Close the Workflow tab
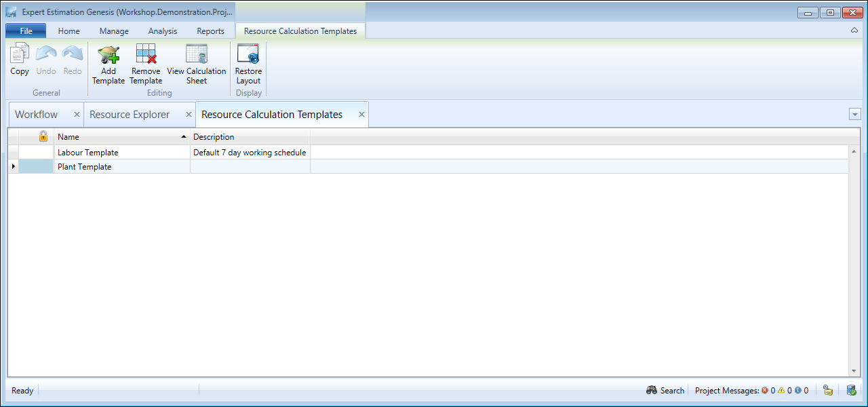The width and height of the screenshot is (868, 407). tap(77, 115)
